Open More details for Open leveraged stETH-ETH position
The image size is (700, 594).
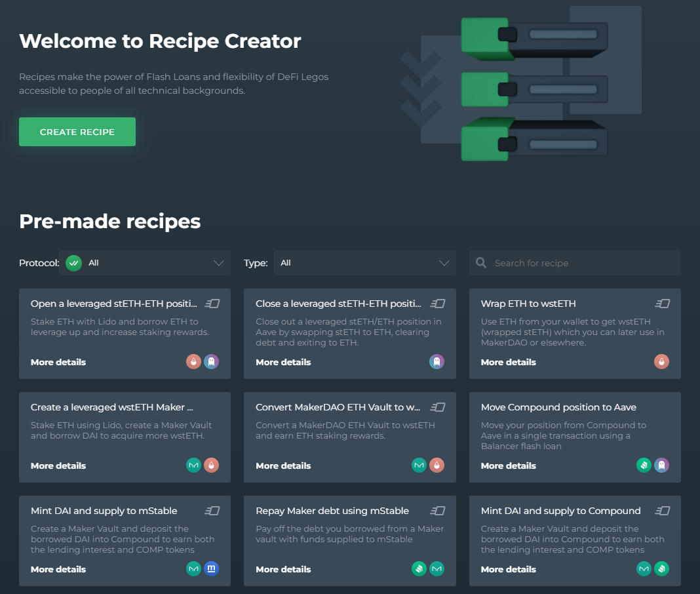point(58,362)
